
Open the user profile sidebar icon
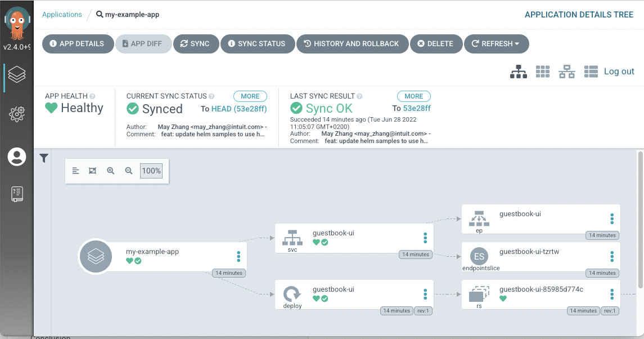(x=17, y=158)
